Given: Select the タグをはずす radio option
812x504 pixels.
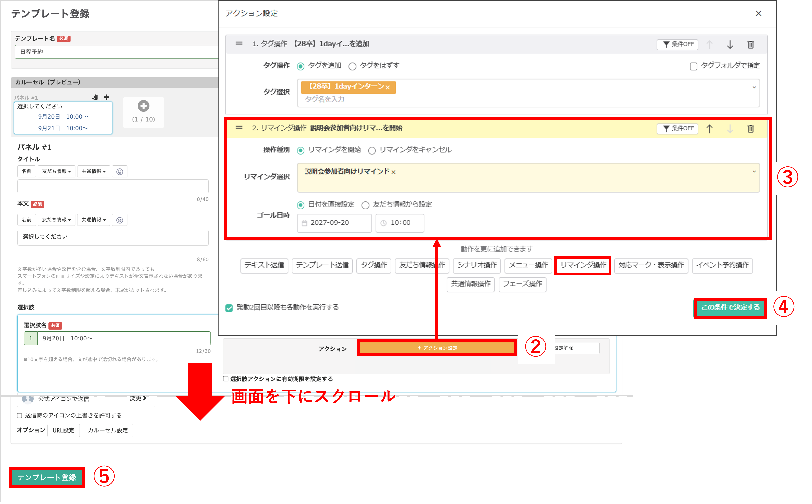Looking at the screenshot, I should click(352, 66).
